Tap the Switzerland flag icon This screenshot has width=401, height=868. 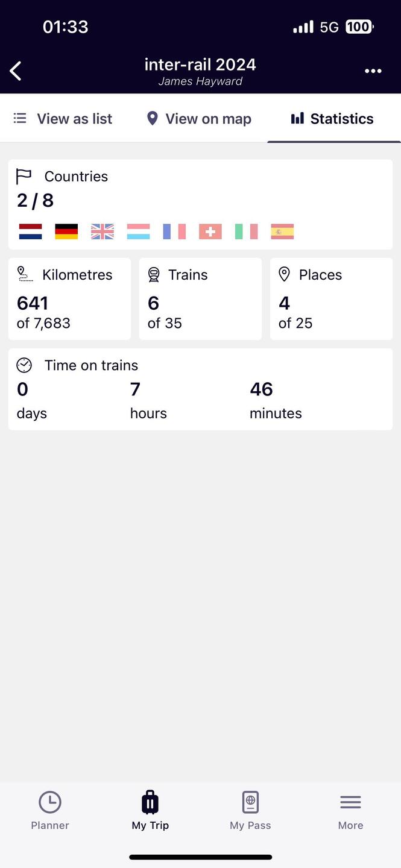(x=210, y=231)
